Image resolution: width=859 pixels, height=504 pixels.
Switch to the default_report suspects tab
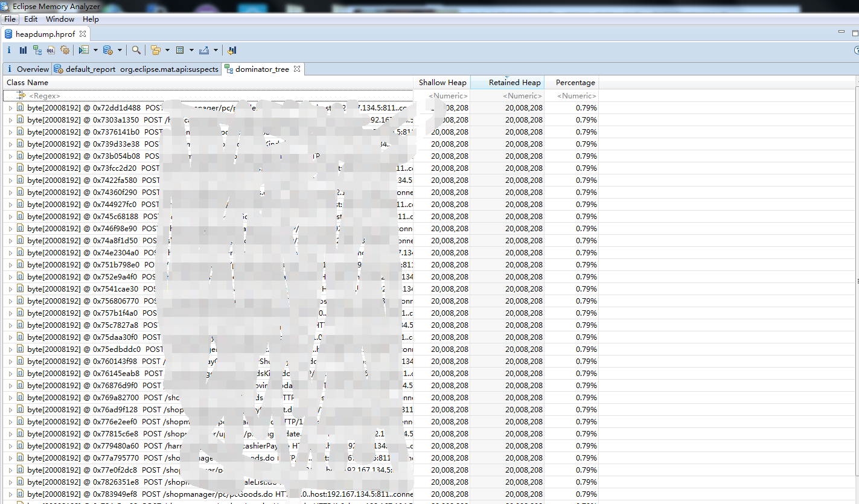(136, 69)
